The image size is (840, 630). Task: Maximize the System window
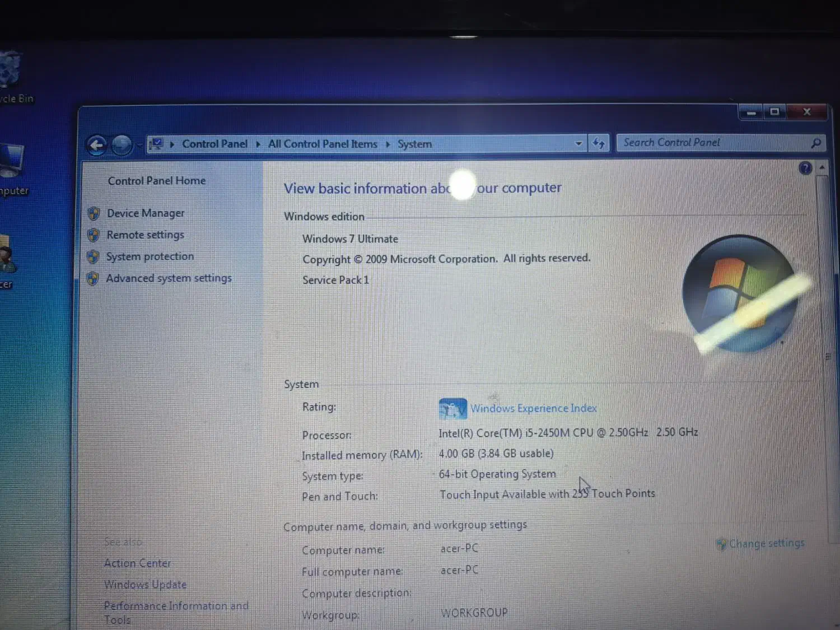[x=774, y=112]
